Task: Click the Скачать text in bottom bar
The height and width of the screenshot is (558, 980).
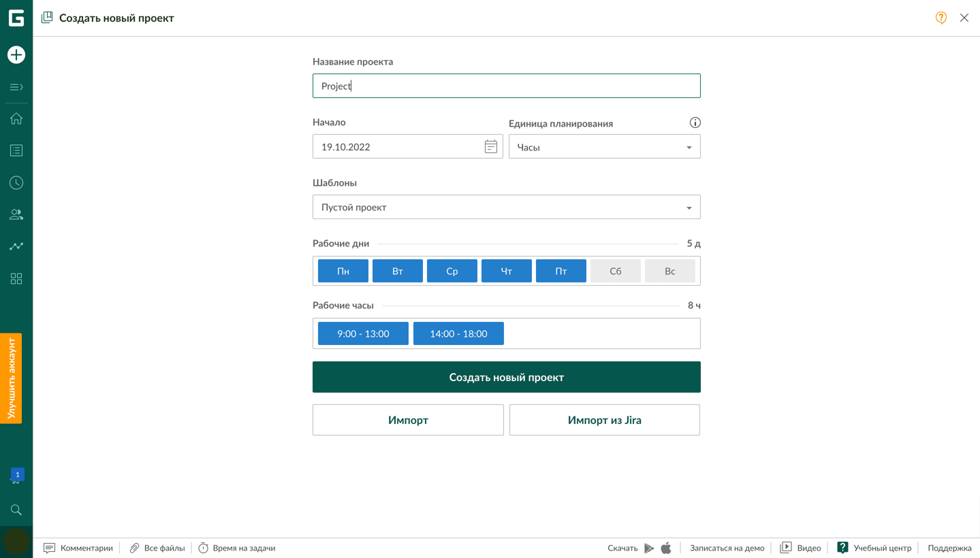Action: click(622, 548)
